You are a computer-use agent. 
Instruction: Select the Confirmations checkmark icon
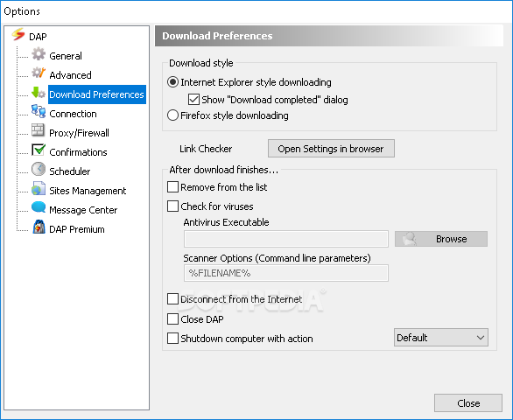39,150
